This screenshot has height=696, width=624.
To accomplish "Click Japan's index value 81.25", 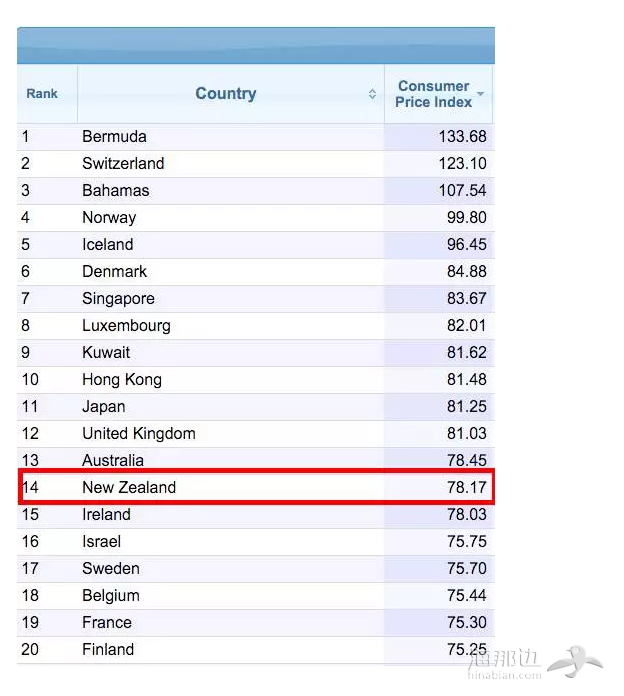I will pos(466,407).
